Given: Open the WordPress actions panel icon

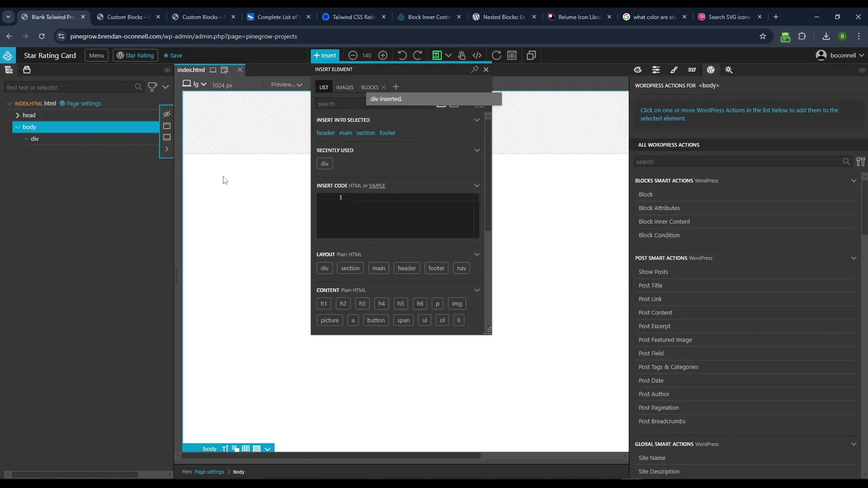Looking at the screenshot, I should click(711, 70).
